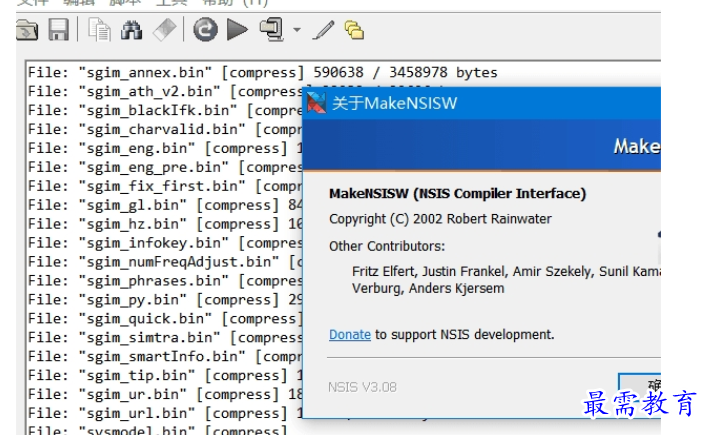Confirm the About dialog with the 确 button
This screenshot has width=705, height=435.
(640, 386)
